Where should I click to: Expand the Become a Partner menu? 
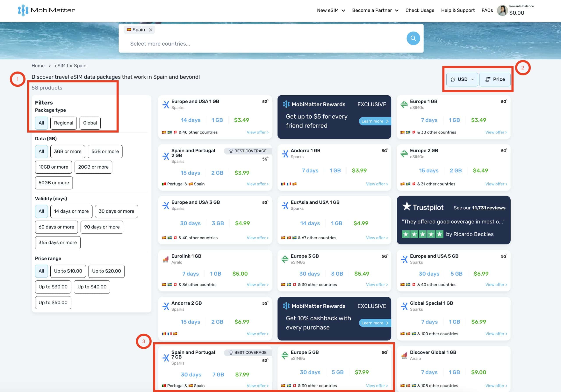click(375, 10)
